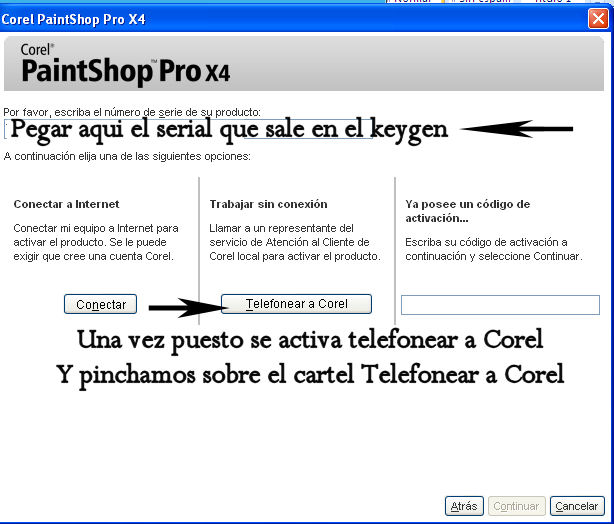This screenshot has height=524, width=614.
Task: Select the 'Ya posee un código de activación...' heading
Action: click(468, 211)
